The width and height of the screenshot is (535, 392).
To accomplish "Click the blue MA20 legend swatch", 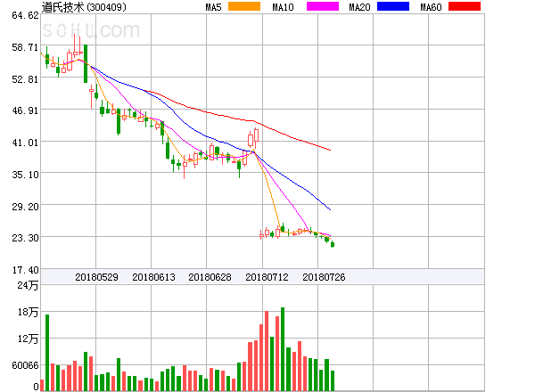I will point(393,6).
